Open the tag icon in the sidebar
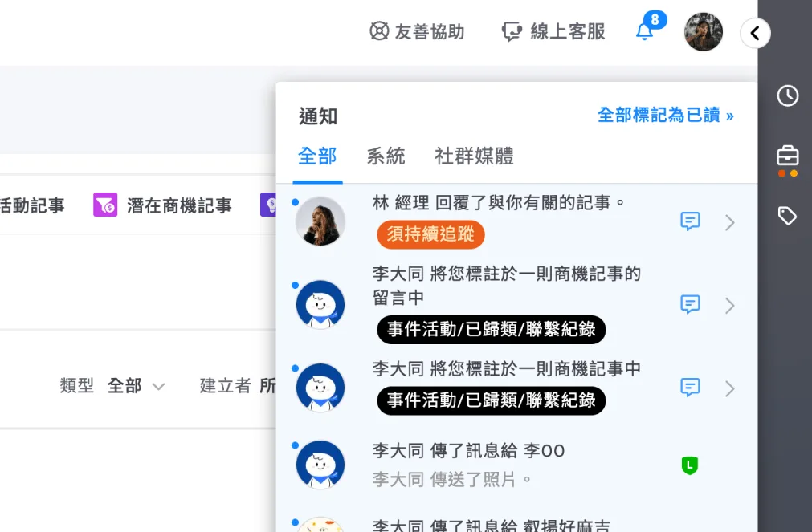Viewport: 812px width, 532px height. point(787,215)
